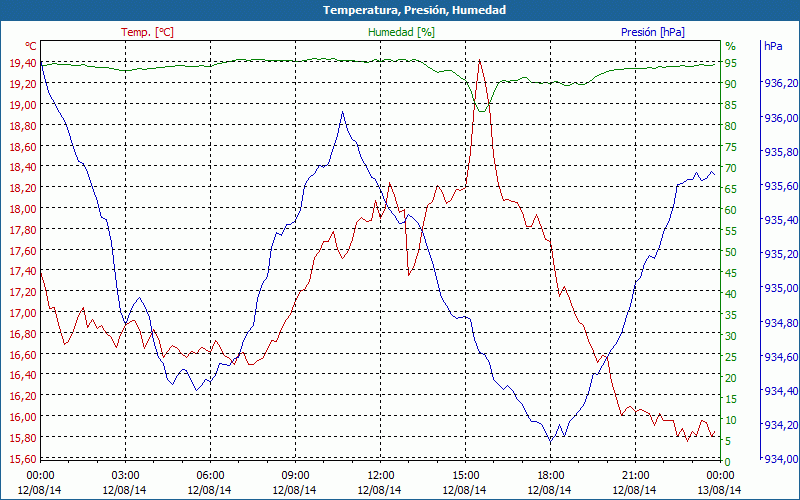The height and width of the screenshot is (500, 800).
Task: Click the 25 humidity axis value
Action: coord(731,357)
